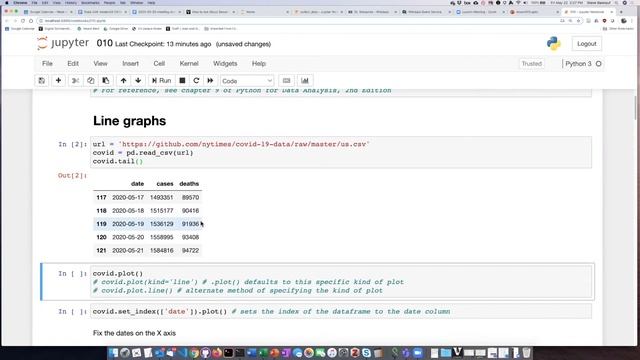Open the Trash in the Dock
This screenshot has width=640, height=360.
tap(527, 353)
